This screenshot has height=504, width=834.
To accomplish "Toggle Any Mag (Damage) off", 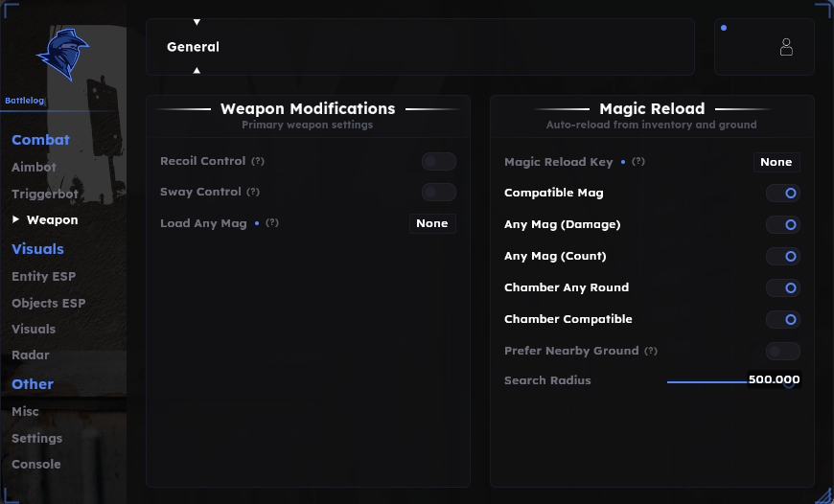I will click(783, 224).
